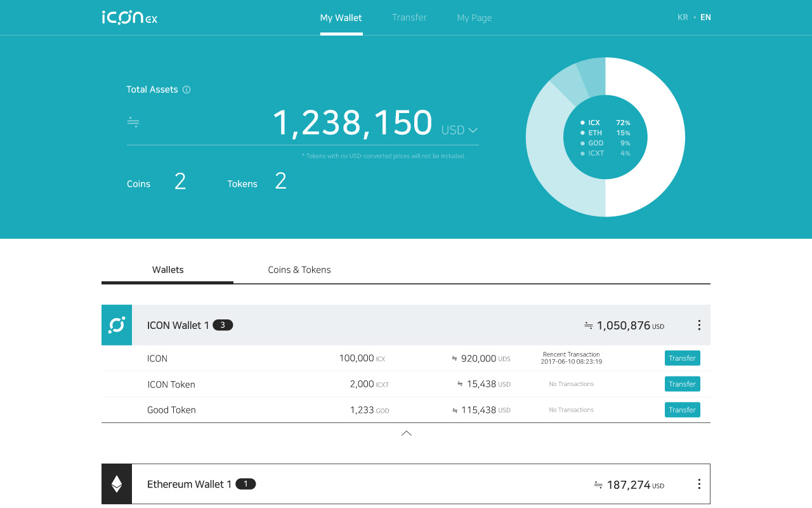Screen dimensions: 812x508
Task: Click the ICONex logo
Action: click(x=129, y=17)
